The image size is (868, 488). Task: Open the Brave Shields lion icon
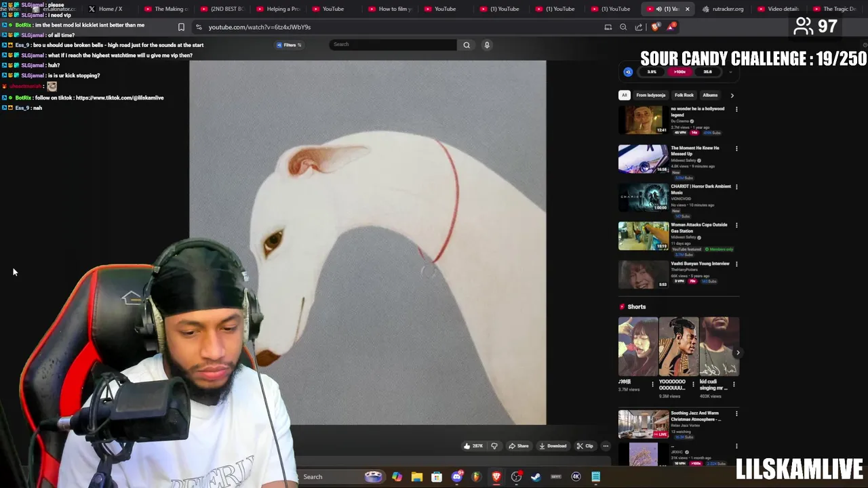coord(655,27)
